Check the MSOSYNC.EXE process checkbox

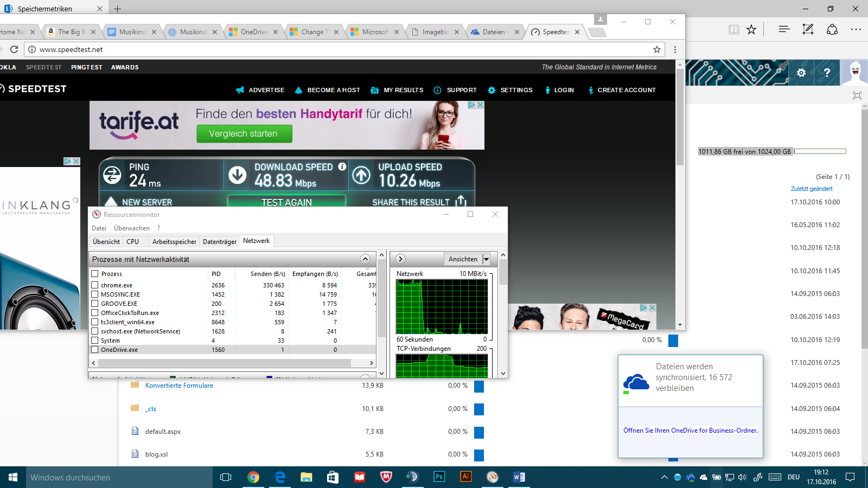(95, 294)
